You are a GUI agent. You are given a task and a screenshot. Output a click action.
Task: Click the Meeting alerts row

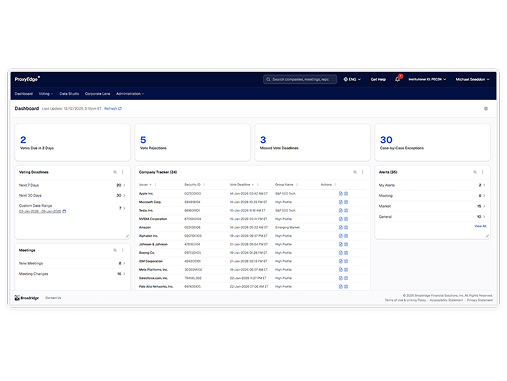click(x=432, y=196)
